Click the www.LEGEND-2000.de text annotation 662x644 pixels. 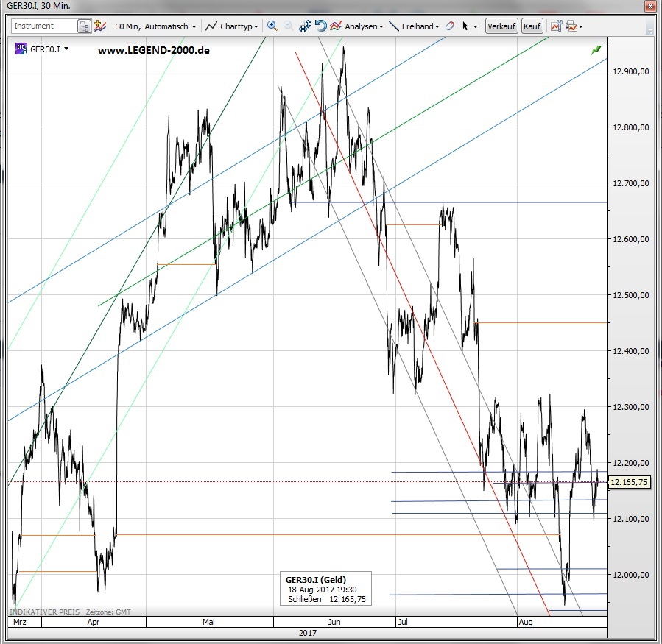click(154, 50)
